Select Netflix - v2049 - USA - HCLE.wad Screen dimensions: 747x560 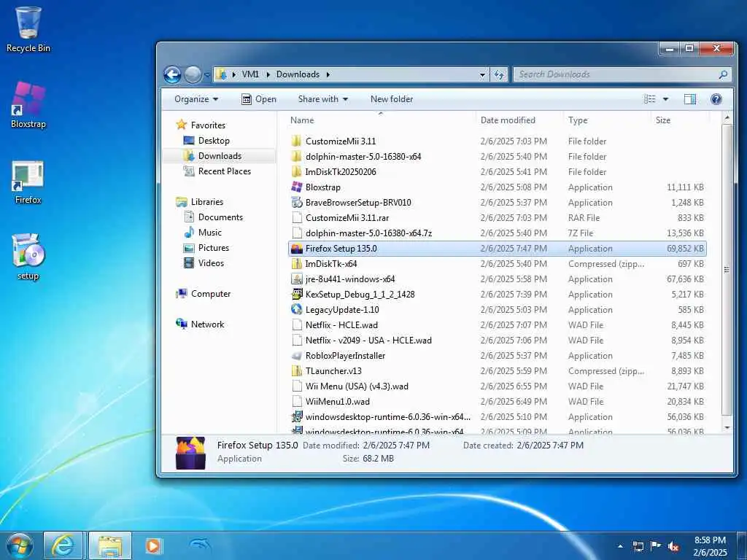coord(368,340)
